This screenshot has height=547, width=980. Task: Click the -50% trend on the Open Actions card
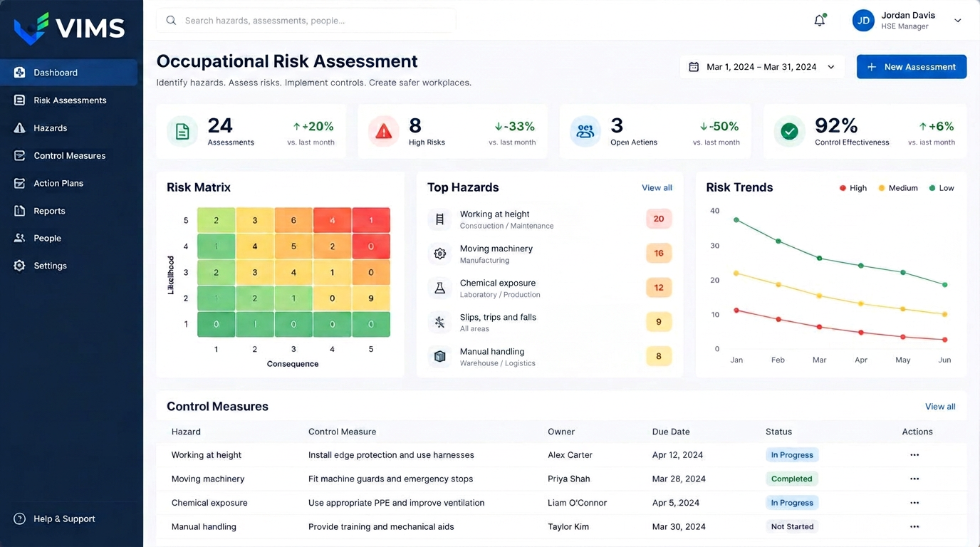(719, 126)
